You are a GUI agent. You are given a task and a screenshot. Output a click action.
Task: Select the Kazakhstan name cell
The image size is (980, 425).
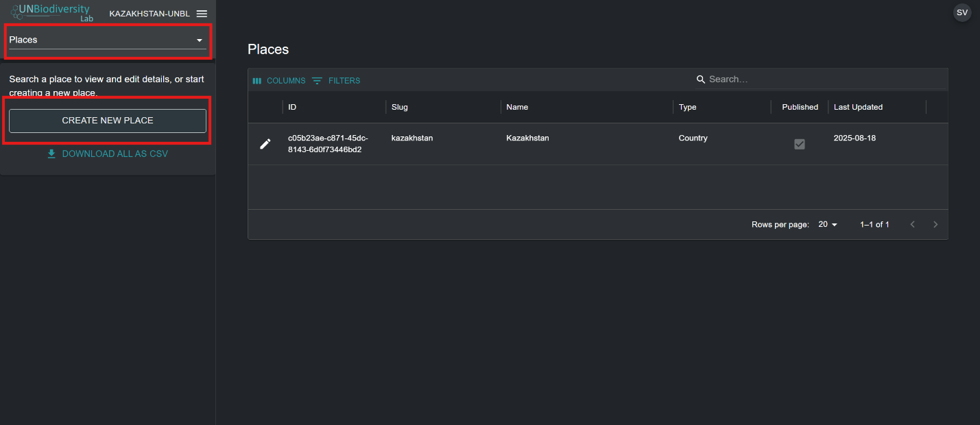527,138
